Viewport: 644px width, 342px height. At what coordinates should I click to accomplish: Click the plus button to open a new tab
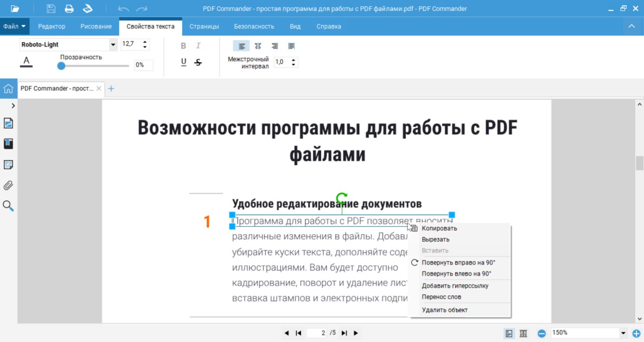[111, 88]
